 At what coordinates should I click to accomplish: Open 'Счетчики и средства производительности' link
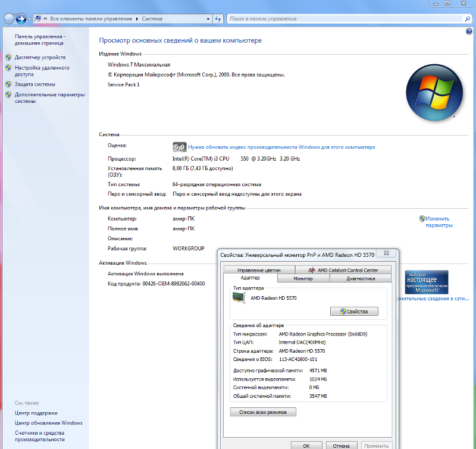[39, 436]
